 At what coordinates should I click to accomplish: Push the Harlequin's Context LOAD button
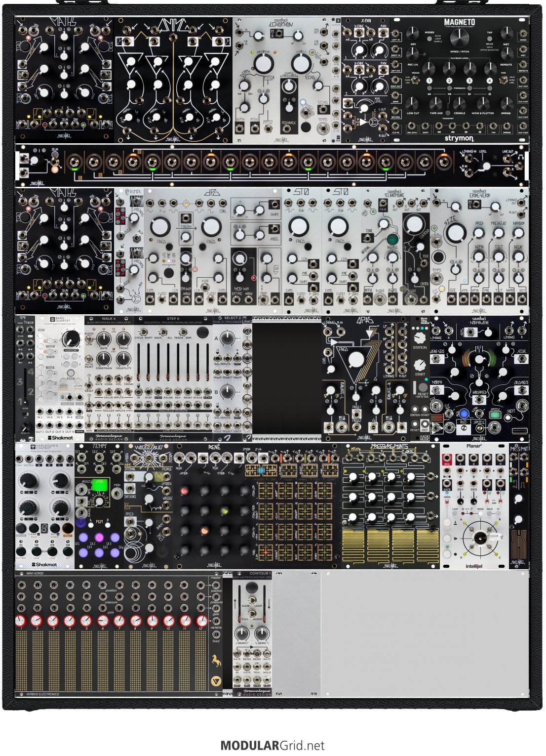coord(52,552)
